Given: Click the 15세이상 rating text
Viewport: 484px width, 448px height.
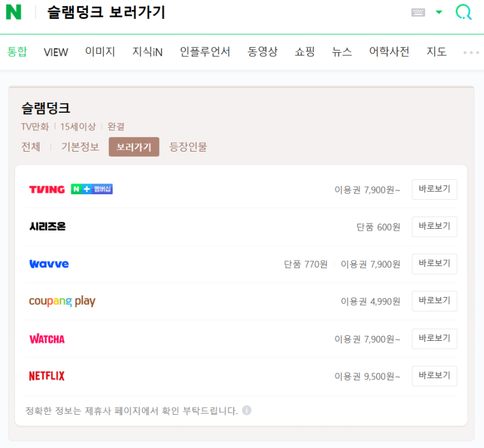Looking at the screenshot, I should coord(78,127).
